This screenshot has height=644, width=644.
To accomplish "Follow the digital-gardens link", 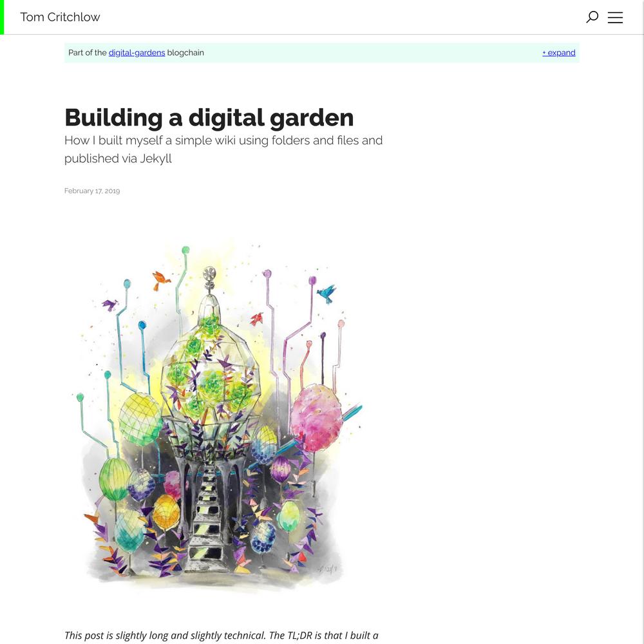I will [x=137, y=53].
